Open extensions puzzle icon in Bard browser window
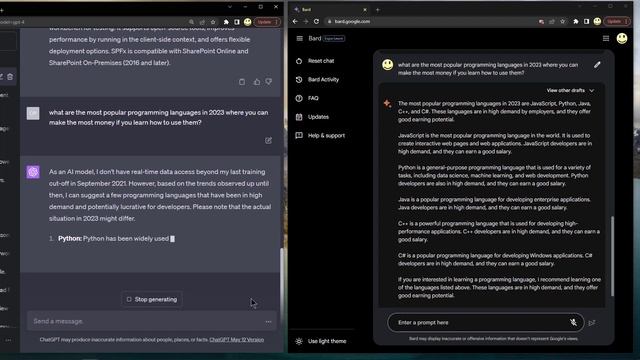 pos(576,21)
